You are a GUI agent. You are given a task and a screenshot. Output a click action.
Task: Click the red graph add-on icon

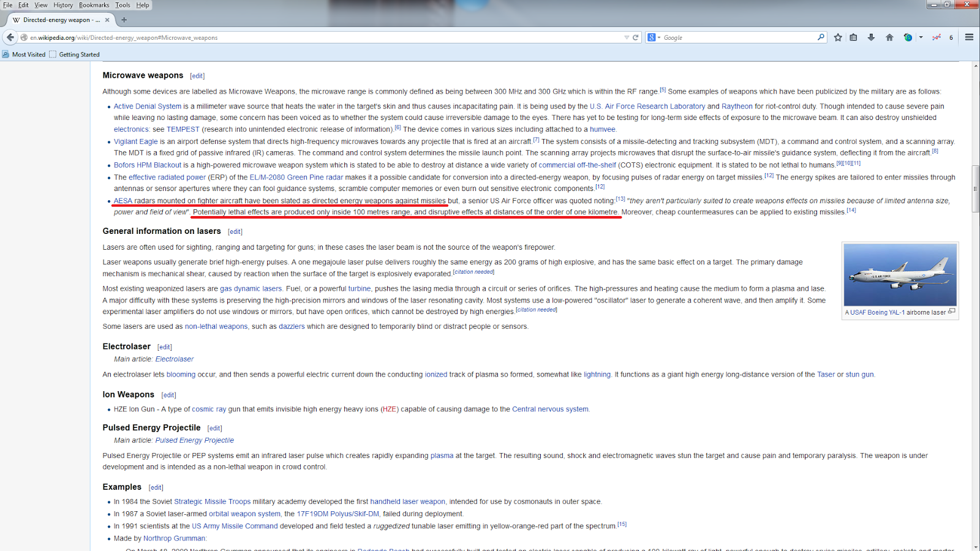click(x=937, y=37)
